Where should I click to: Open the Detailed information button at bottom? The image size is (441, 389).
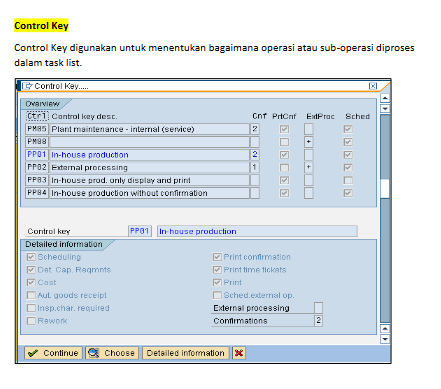tap(186, 353)
